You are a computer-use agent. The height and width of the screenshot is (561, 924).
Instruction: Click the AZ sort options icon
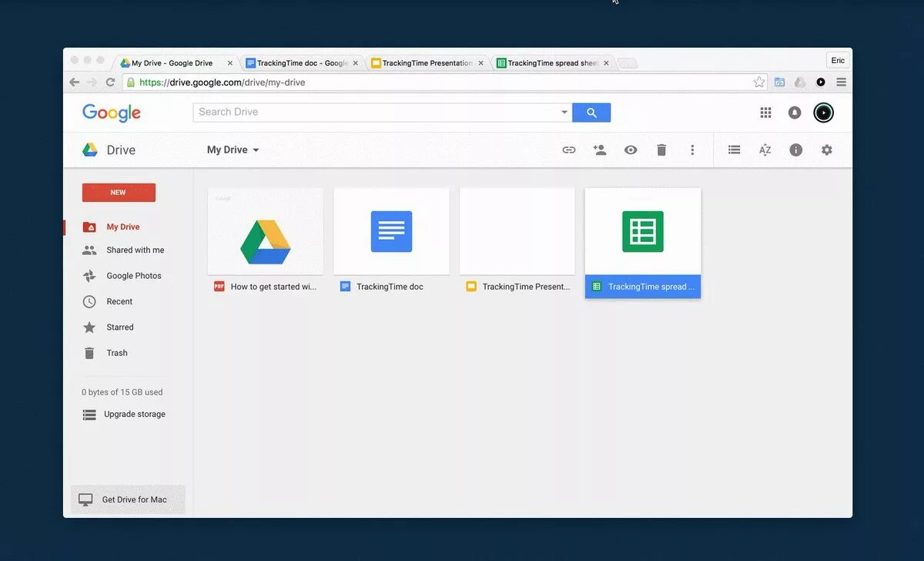[765, 150]
